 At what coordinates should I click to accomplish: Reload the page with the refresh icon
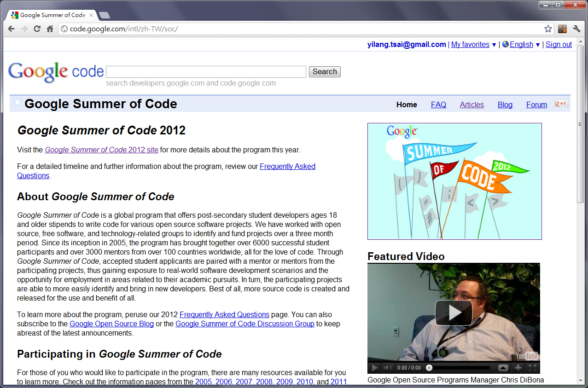click(x=37, y=29)
